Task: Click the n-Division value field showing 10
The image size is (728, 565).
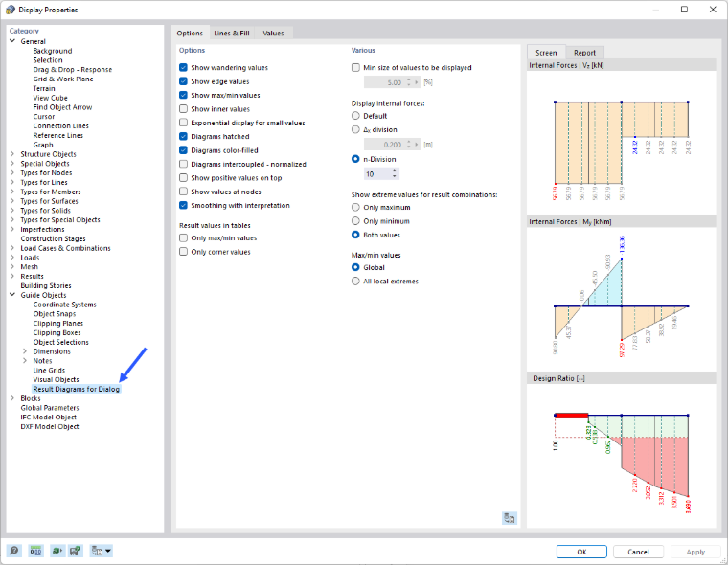Action: point(377,174)
